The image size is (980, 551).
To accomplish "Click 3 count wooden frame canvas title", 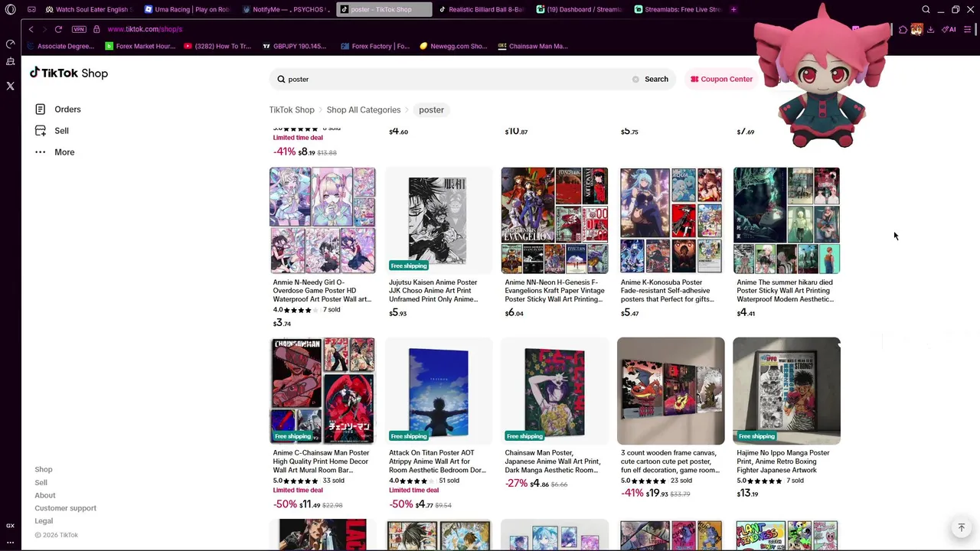I will [670, 461].
